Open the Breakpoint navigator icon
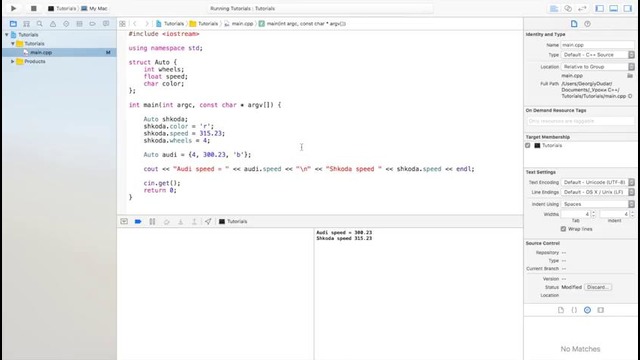The width and height of the screenshot is (640, 360). tap(93, 24)
